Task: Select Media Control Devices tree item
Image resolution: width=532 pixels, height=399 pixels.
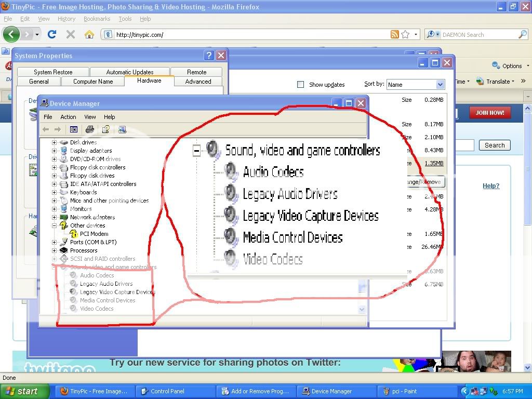Action: [108, 300]
